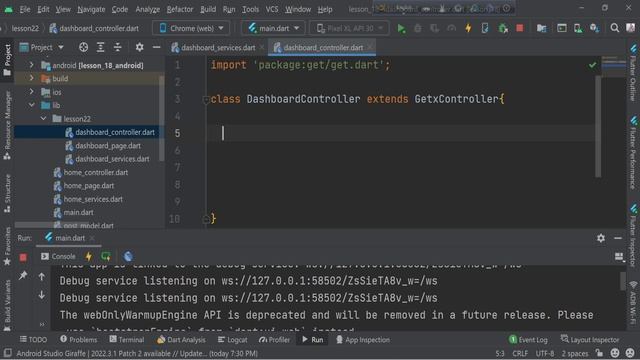The height and width of the screenshot is (360, 640).
Task: Open Chrome (web) device dropdown
Action: point(191,28)
